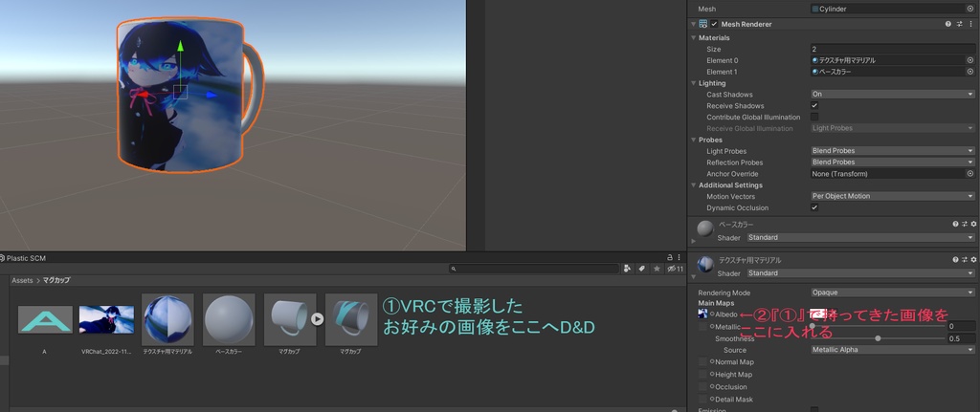Click the Mesh Renderer component icon
Viewport: 980px width, 412px height.
point(703,24)
